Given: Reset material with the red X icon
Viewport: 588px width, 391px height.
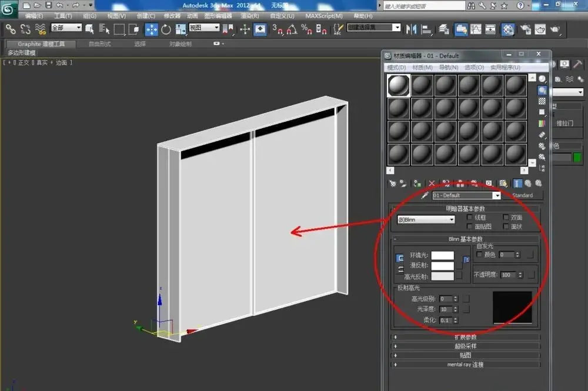Looking at the screenshot, I should tap(432, 183).
